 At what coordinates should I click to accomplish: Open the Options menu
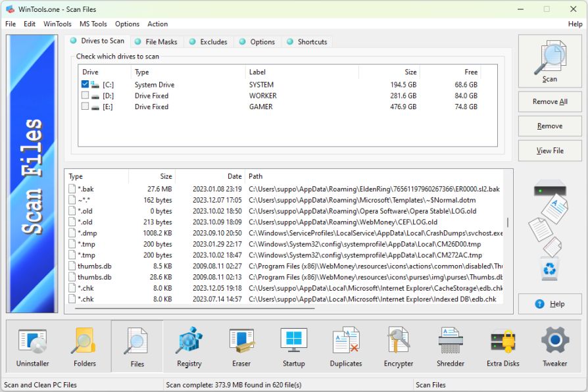(x=127, y=24)
